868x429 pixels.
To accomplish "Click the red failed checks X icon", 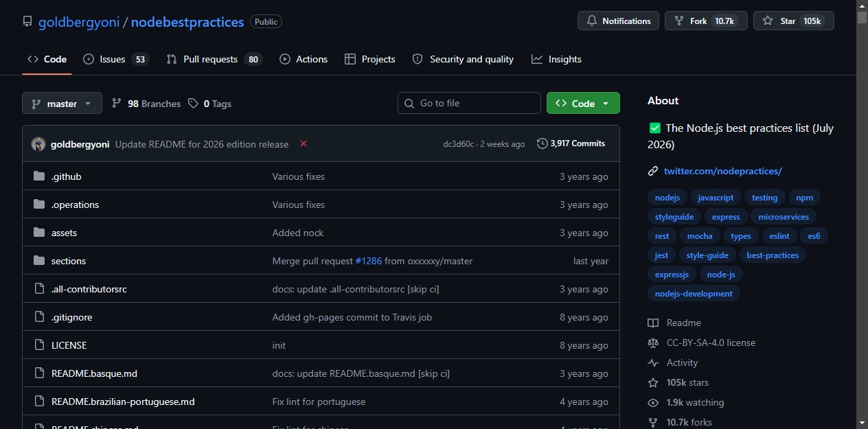I will coord(304,143).
